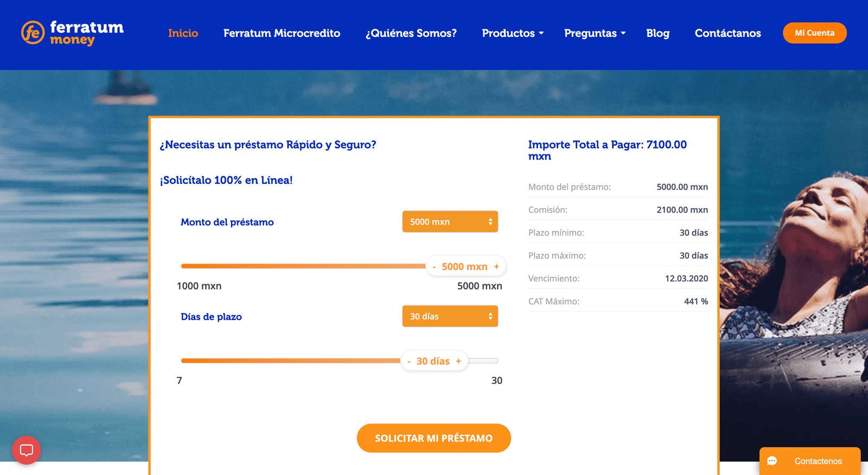Open Contáctanos page
Screen dimensions: 868x475
tap(728, 33)
